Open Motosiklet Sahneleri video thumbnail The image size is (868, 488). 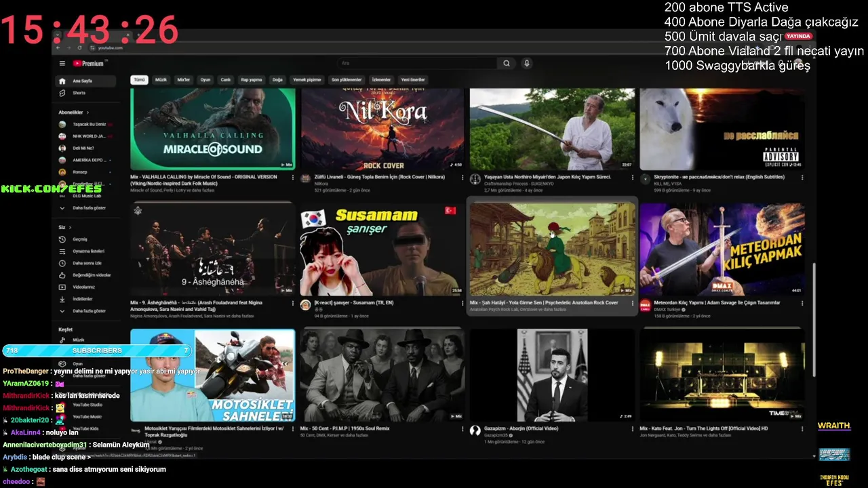pyautogui.click(x=213, y=375)
